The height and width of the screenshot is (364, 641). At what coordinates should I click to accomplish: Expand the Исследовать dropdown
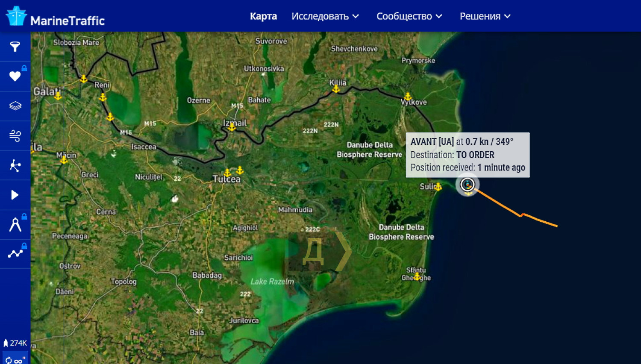tap(325, 16)
